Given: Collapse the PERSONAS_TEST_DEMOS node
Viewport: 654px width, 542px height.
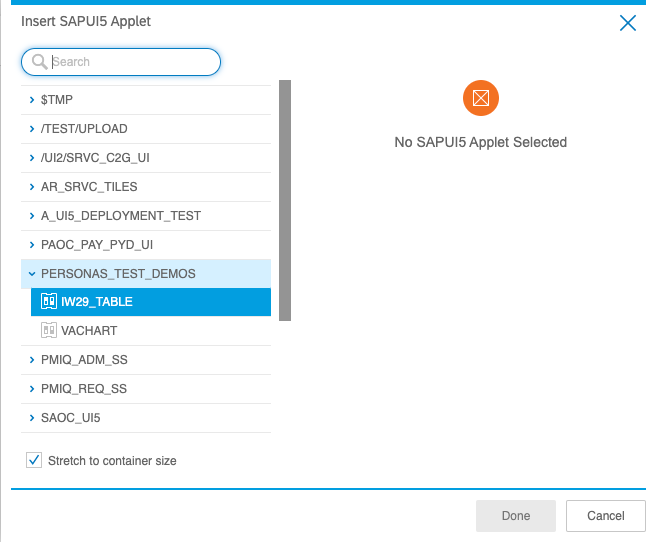Looking at the screenshot, I should (32, 273).
